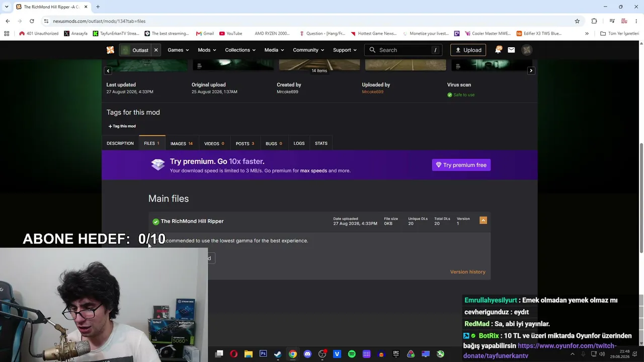The width and height of the screenshot is (644, 362).
Task: Open the 401 Unauthorized bookmark
Action: pyautogui.click(x=39, y=34)
